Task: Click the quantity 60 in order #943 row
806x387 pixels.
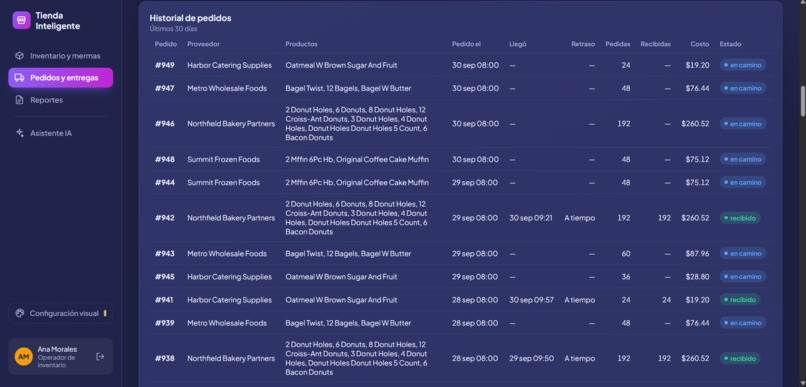Action: click(x=626, y=253)
